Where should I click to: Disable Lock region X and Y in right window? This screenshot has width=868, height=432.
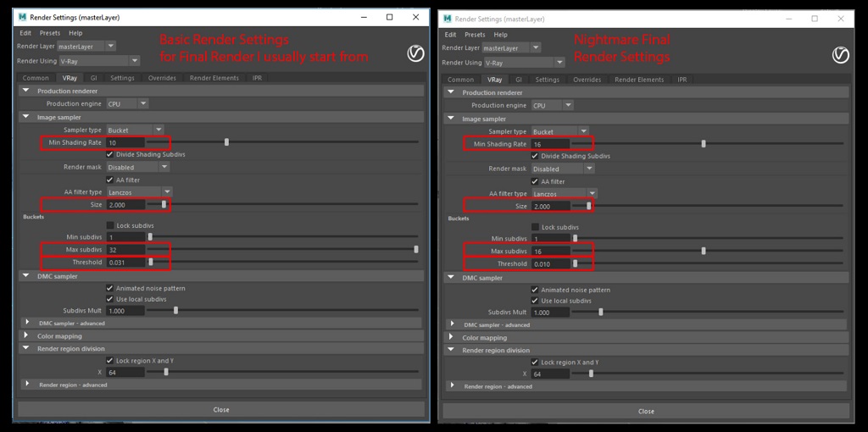click(535, 362)
